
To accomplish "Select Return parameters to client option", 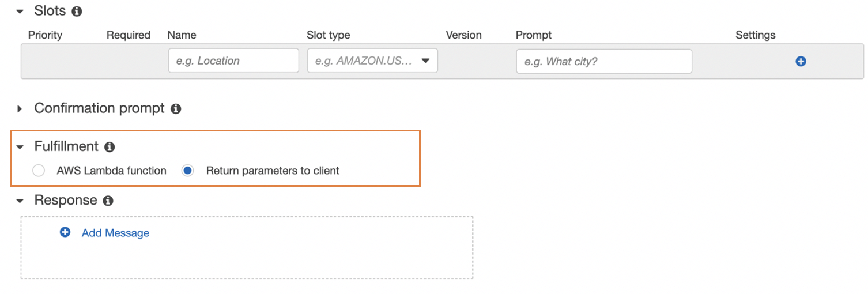I will [187, 171].
